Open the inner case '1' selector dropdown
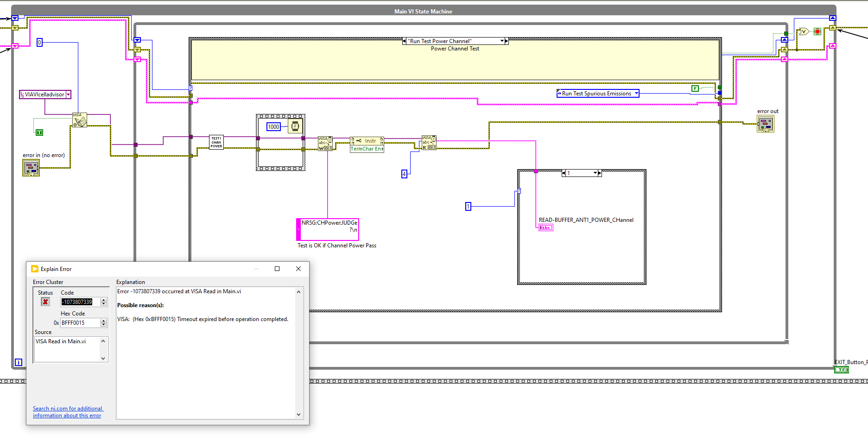Viewport: 868px width, 435px height. coord(596,173)
